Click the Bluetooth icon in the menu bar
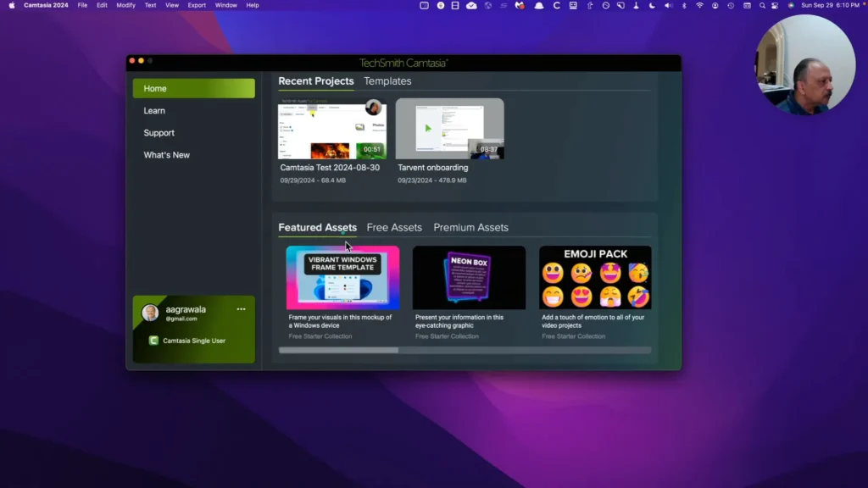The height and width of the screenshot is (488, 868). (x=684, y=5)
